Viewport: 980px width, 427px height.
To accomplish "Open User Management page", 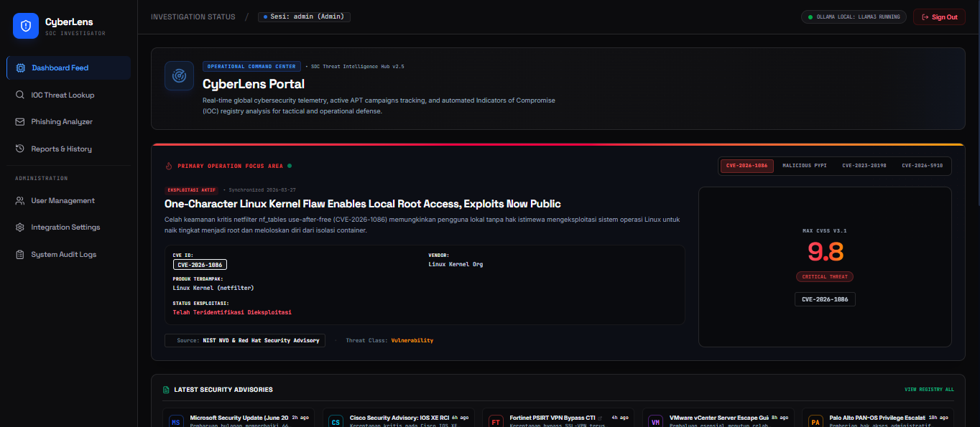I will 69,200.
